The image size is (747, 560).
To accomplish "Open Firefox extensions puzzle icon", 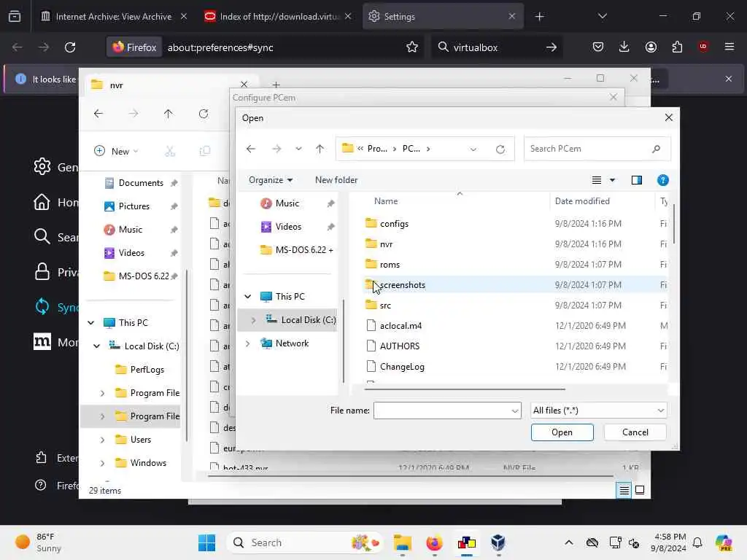I will click(677, 47).
